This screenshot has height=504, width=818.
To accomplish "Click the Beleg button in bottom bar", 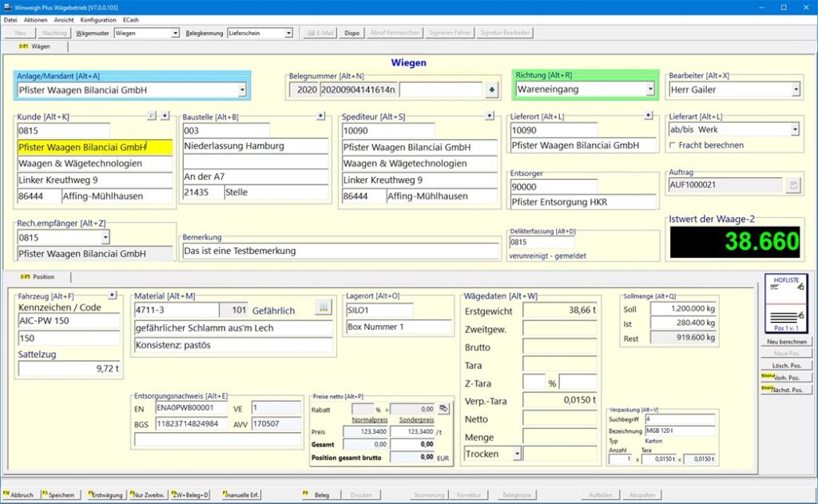I will point(321,494).
